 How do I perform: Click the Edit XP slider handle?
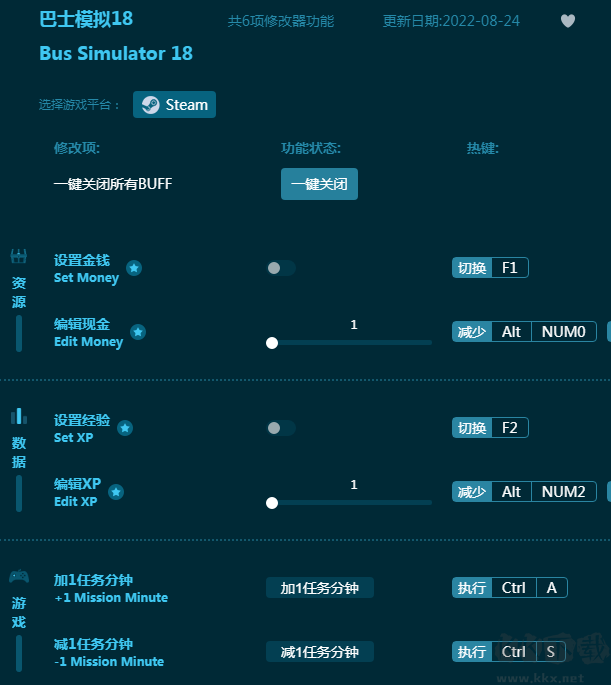pos(272,503)
